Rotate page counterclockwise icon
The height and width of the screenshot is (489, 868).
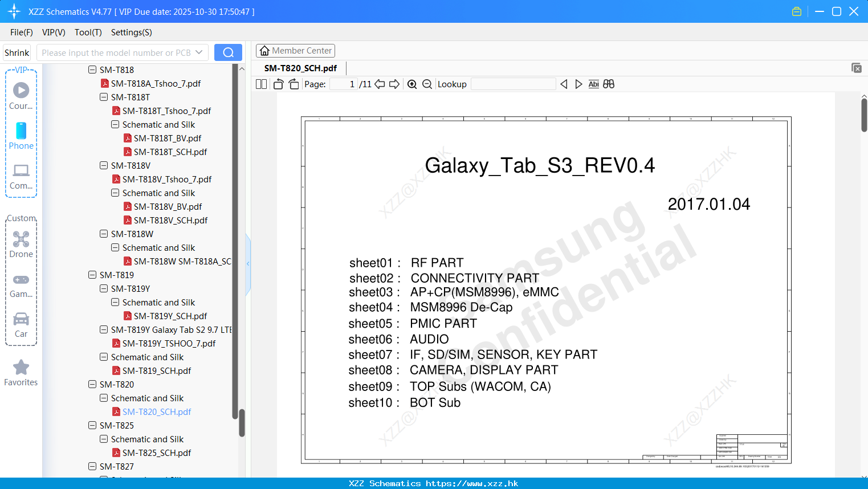pos(279,84)
